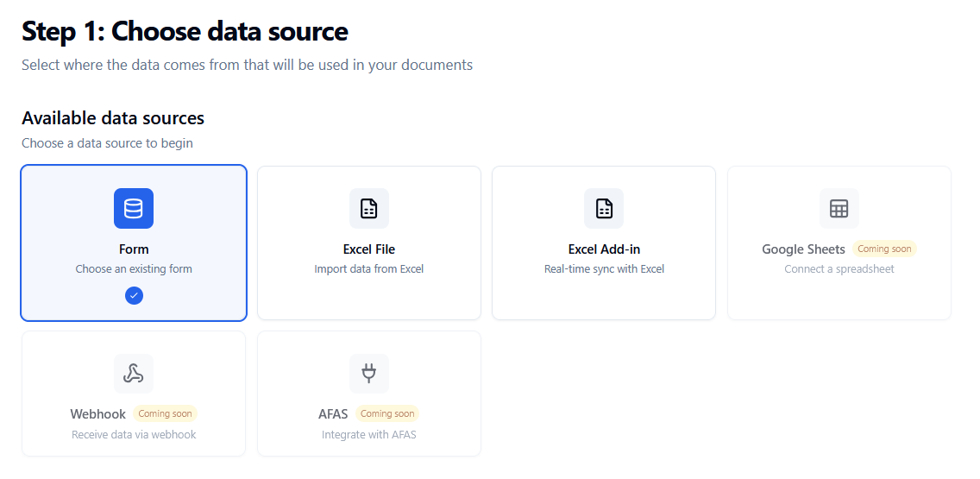The image size is (980, 479).
Task: Select the Excel File spreadsheet icon
Action: click(369, 208)
